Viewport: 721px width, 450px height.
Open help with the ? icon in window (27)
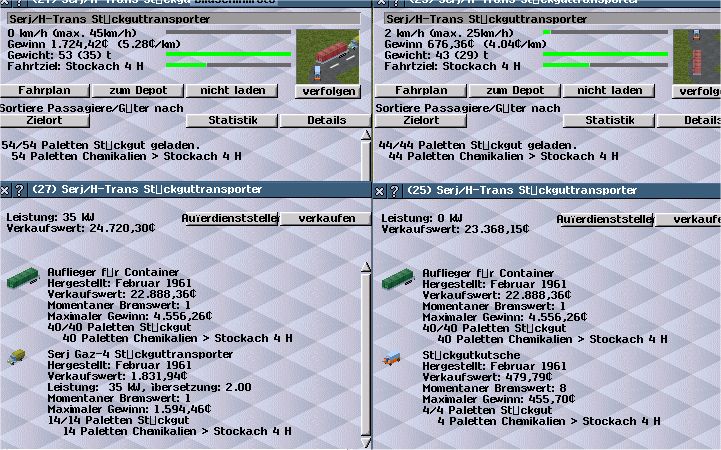coord(19,190)
